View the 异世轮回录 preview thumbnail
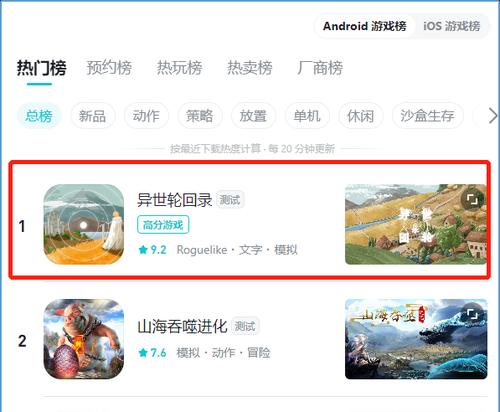 [416, 224]
